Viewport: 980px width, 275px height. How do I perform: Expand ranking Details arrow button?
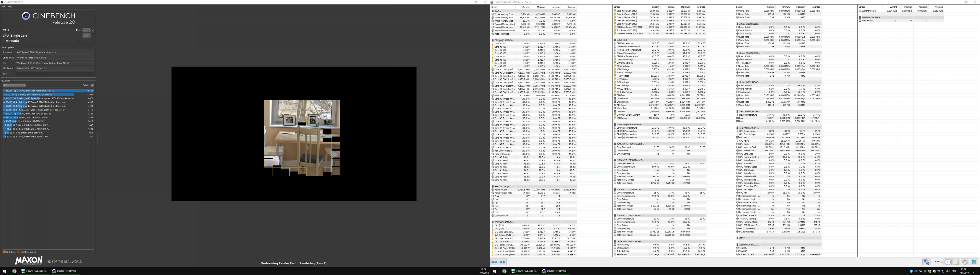92,85
